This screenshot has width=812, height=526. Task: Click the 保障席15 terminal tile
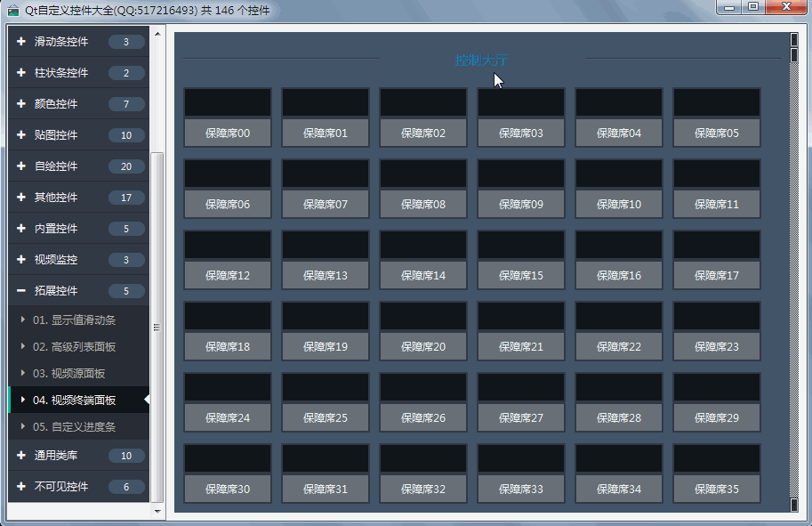click(521, 259)
